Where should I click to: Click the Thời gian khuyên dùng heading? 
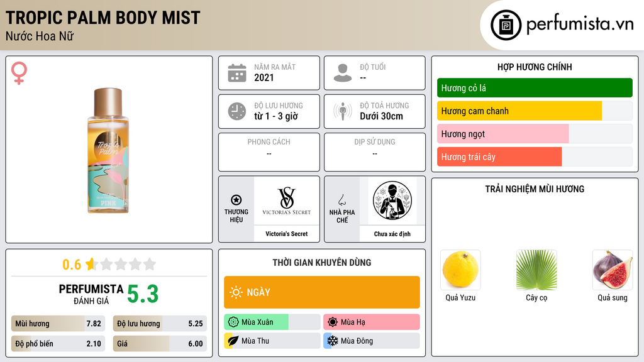(321, 262)
